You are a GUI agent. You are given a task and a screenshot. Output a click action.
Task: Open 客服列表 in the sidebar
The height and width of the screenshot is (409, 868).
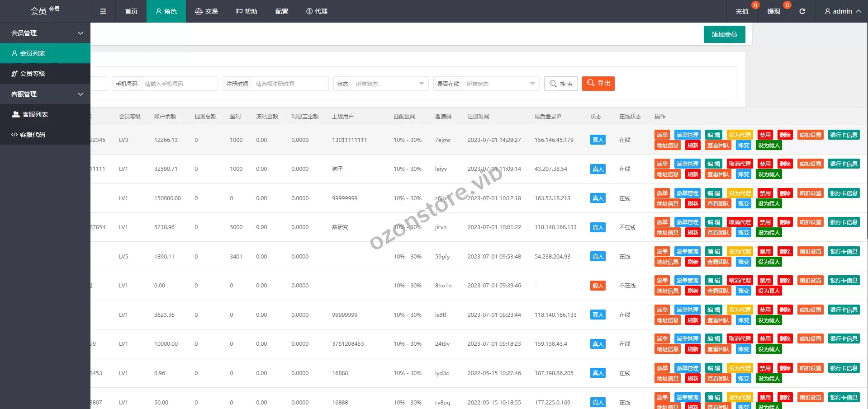(x=35, y=114)
